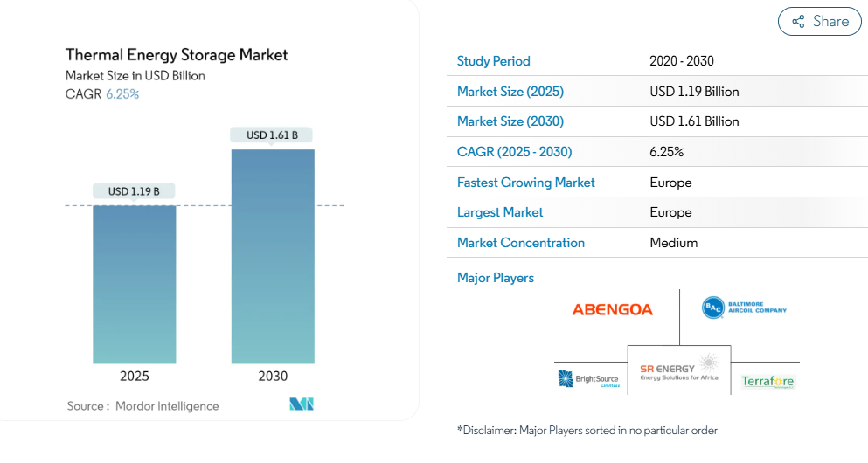This screenshot has width=868, height=463.
Task: Select the Market Concentration label
Action: 521,243
